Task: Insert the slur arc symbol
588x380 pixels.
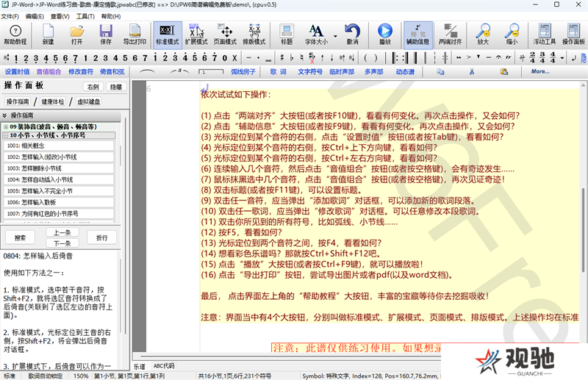Action: pos(146,71)
